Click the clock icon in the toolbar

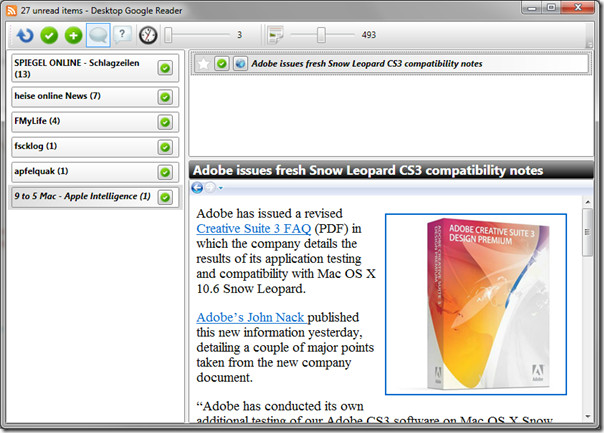point(148,35)
